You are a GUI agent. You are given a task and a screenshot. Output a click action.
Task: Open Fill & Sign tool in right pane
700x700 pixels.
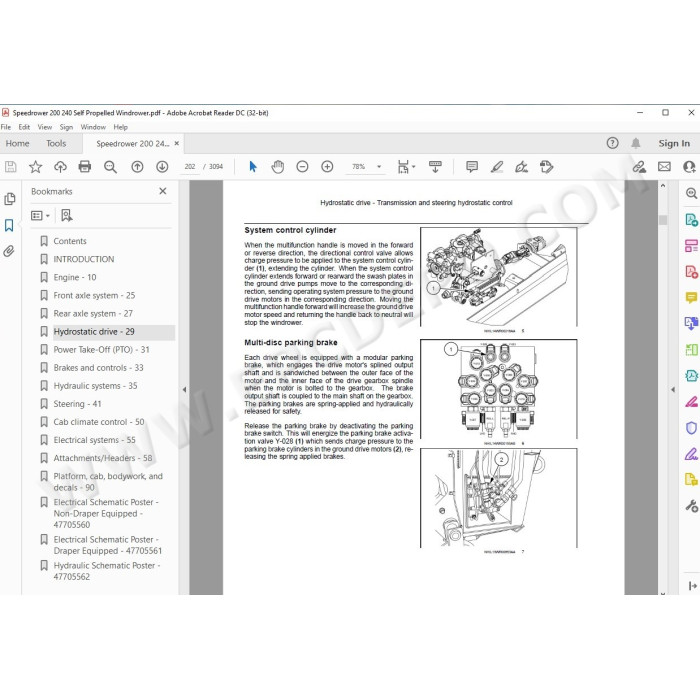pyautogui.click(x=691, y=454)
